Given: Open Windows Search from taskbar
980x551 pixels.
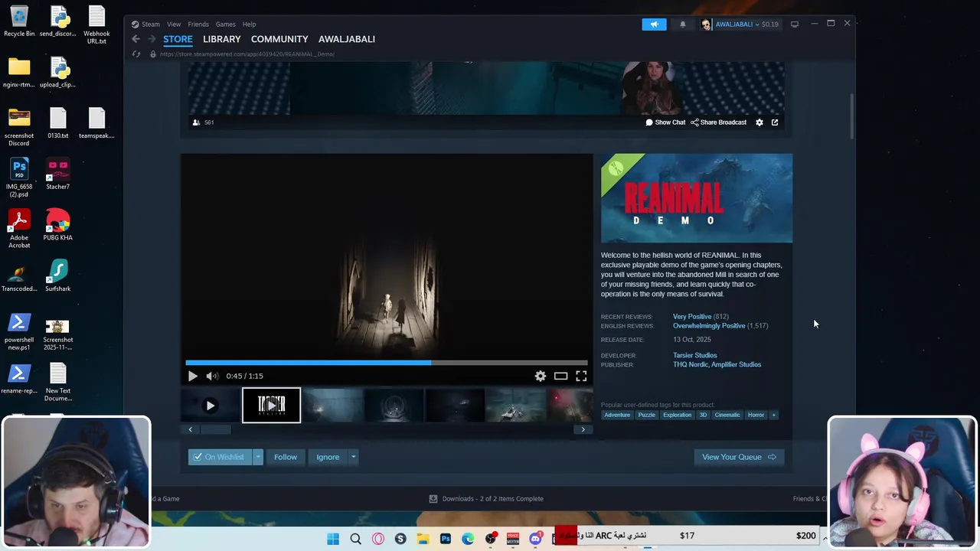Looking at the screenshot, I should tap(355, 539).
